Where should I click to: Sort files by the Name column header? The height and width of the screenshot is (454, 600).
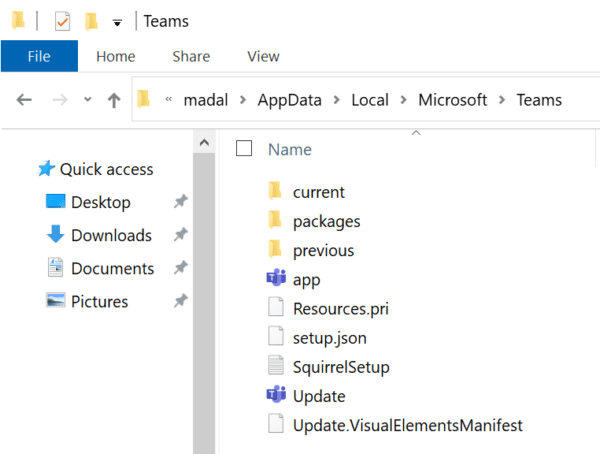290,149
